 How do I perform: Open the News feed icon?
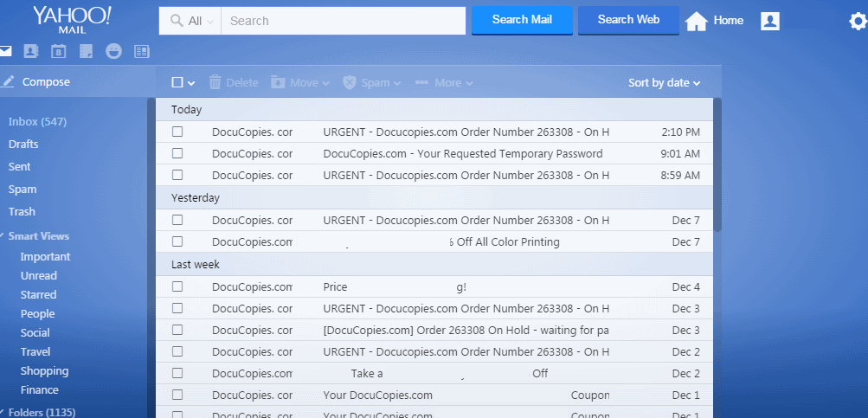point(141,52)
